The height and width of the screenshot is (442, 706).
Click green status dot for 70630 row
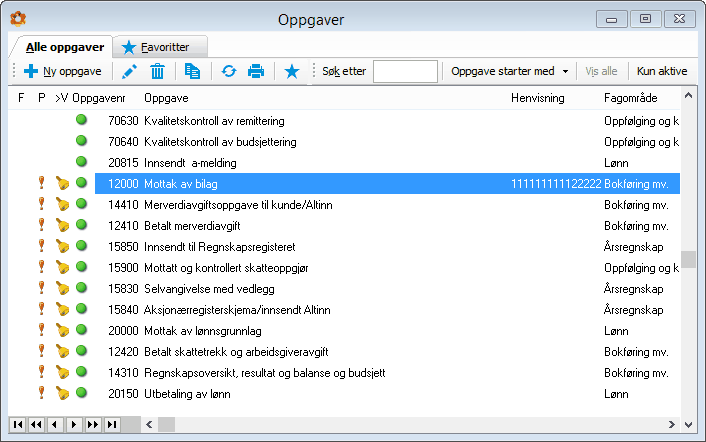pos(81,120)
